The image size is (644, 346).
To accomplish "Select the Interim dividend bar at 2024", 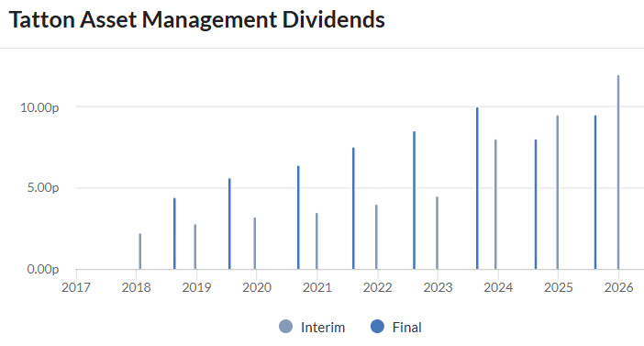I will coord(495,205).
